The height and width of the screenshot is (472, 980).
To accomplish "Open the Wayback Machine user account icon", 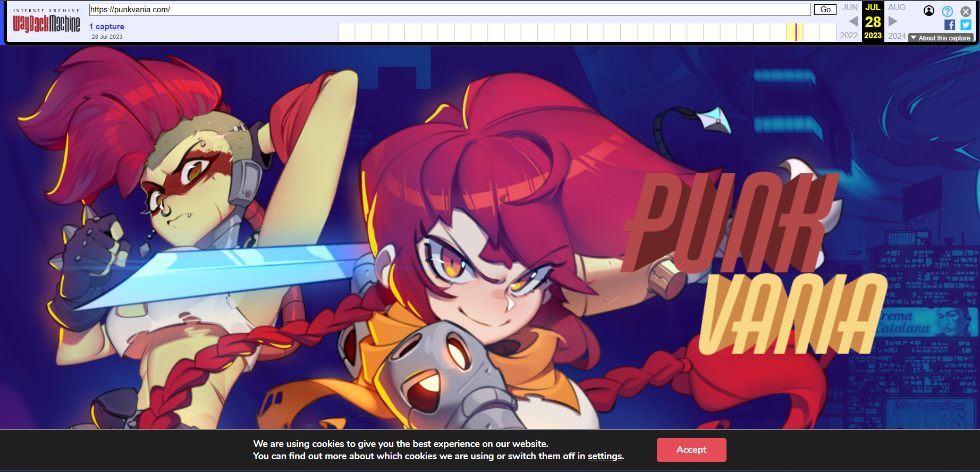I will (x=929, y=11).
